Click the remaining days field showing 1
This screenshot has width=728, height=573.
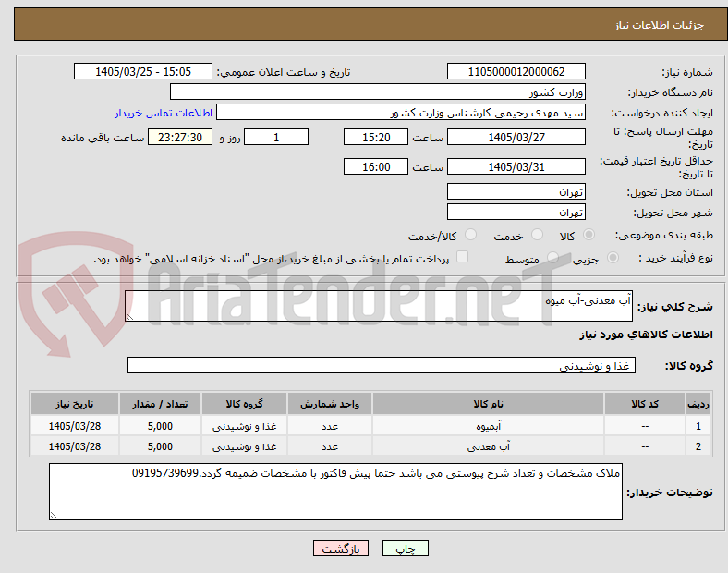(x=276, y=137)
